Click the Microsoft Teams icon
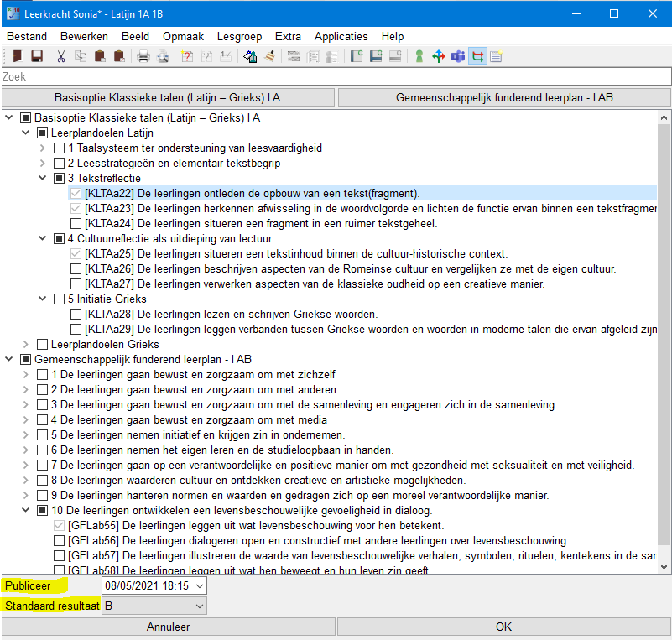Viewport: 672px width, 640px height. [x=458, y=56]
